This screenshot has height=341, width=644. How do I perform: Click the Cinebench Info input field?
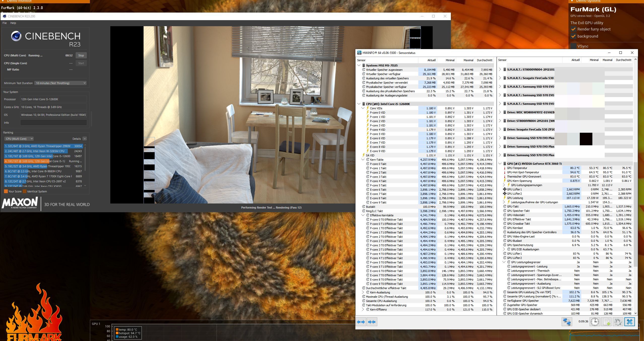(x=53, y=123)
